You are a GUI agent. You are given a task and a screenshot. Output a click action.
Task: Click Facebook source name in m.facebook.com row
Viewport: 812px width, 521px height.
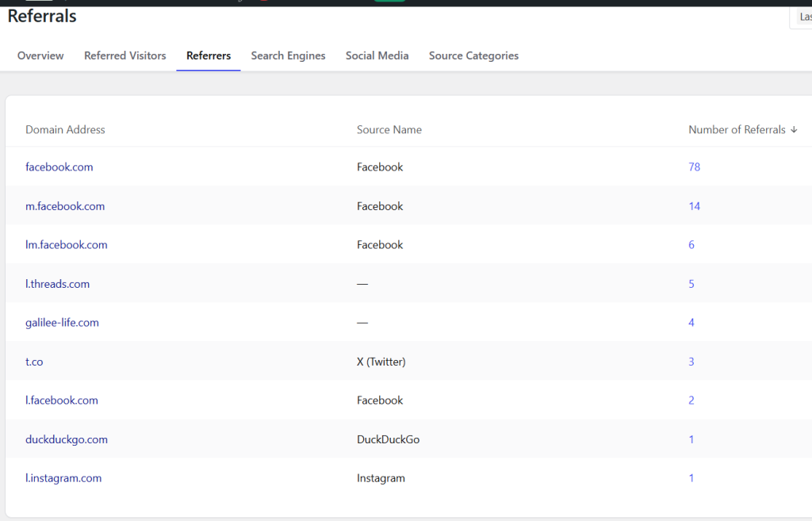click(380, 206)
